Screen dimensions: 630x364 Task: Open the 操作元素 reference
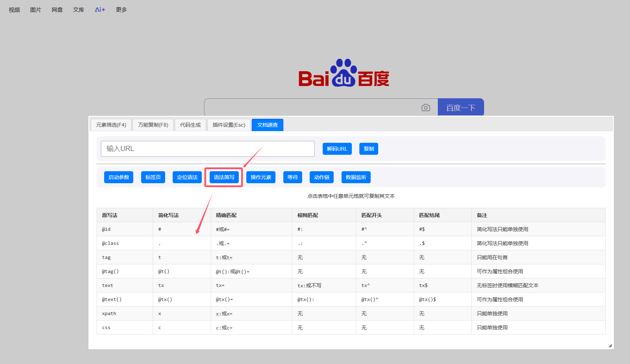261,177
